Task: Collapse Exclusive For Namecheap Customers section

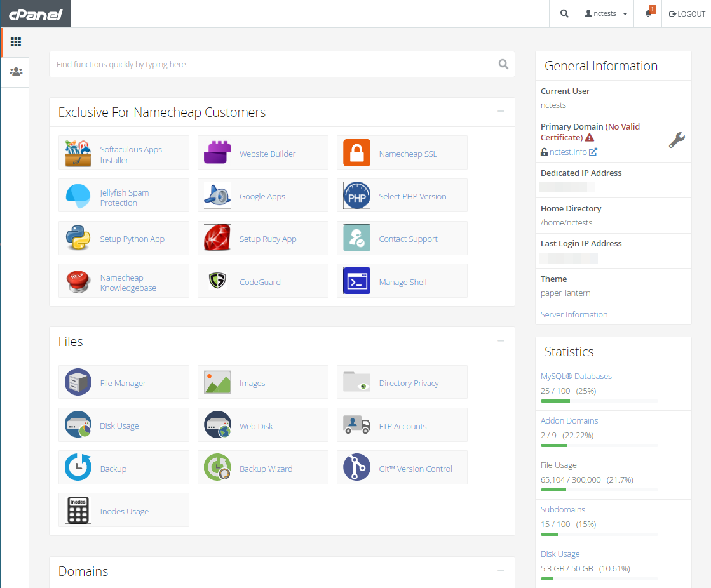Action: 501,111
